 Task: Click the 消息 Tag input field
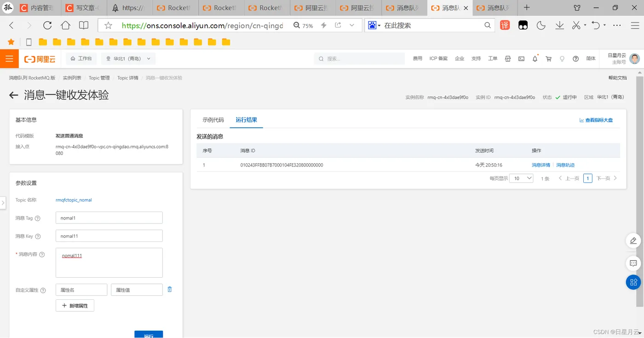[x=109, y=218]
